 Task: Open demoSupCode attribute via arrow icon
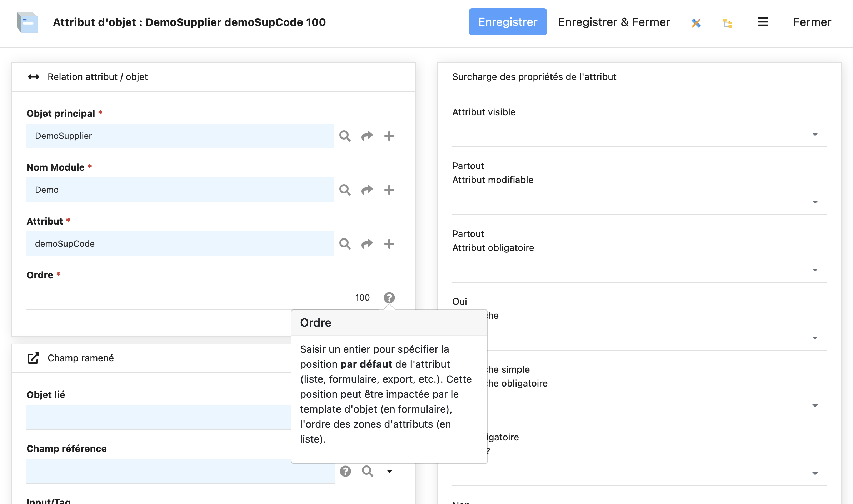367,244
